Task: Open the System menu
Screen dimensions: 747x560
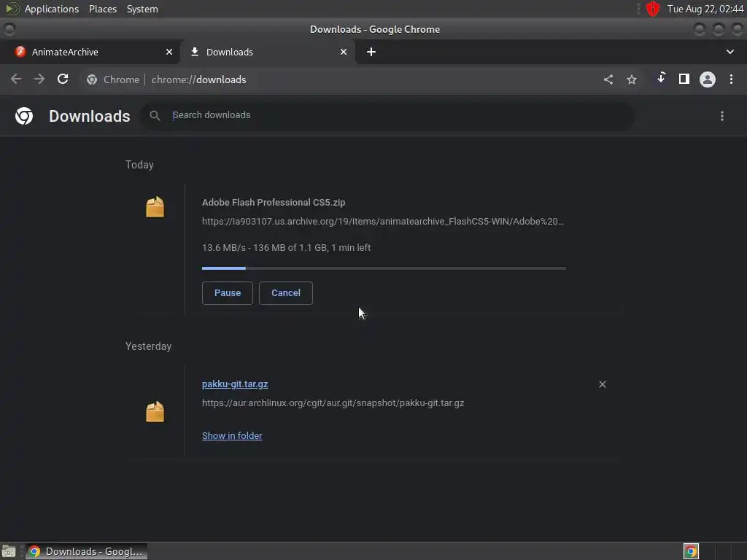Action: tap(142, 9)
